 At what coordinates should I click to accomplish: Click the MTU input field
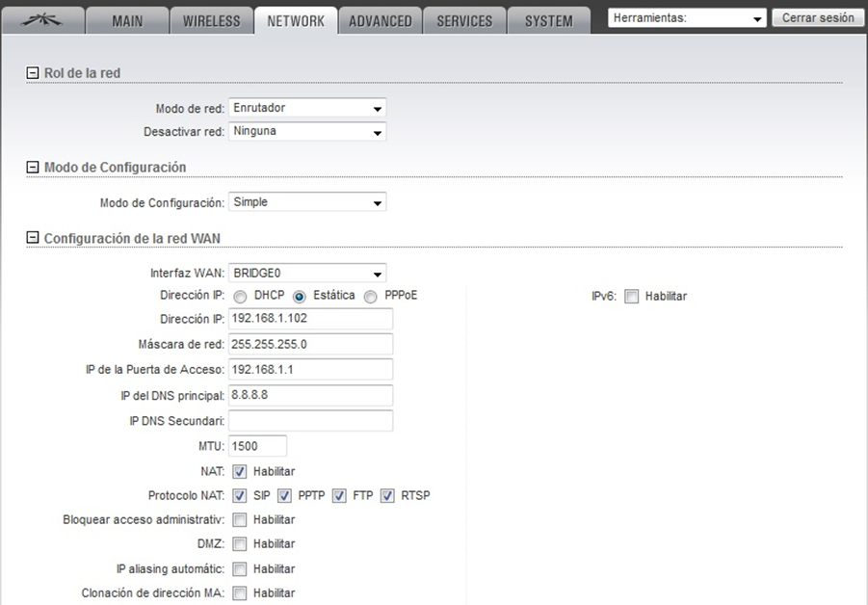[x=257, y=446]
